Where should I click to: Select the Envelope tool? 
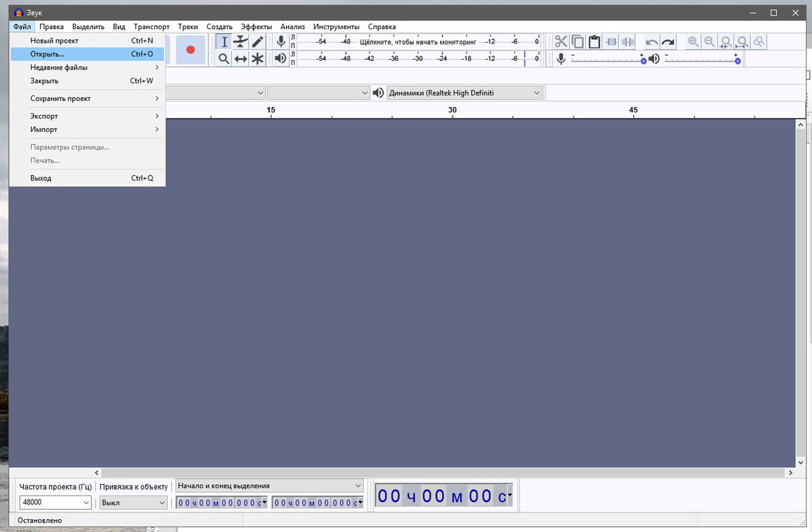point(240,41)
